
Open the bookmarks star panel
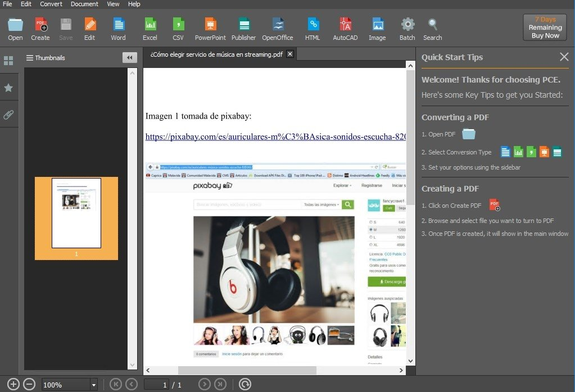click(x=8, y=88)
